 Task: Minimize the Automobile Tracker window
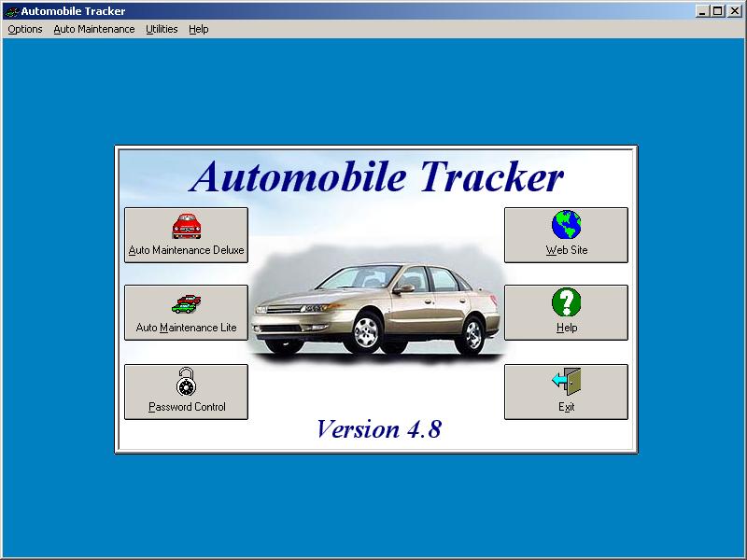point(701,11)
